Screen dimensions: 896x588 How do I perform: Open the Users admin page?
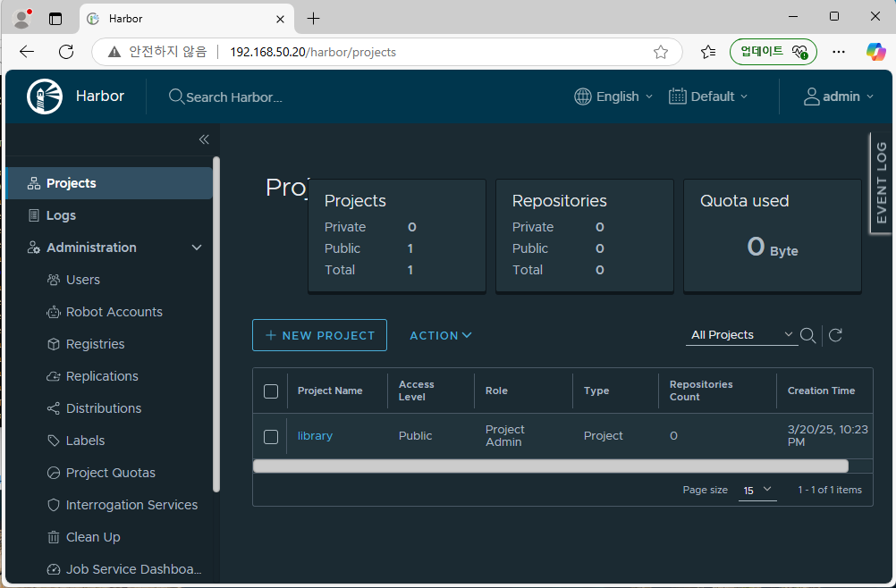83,280
